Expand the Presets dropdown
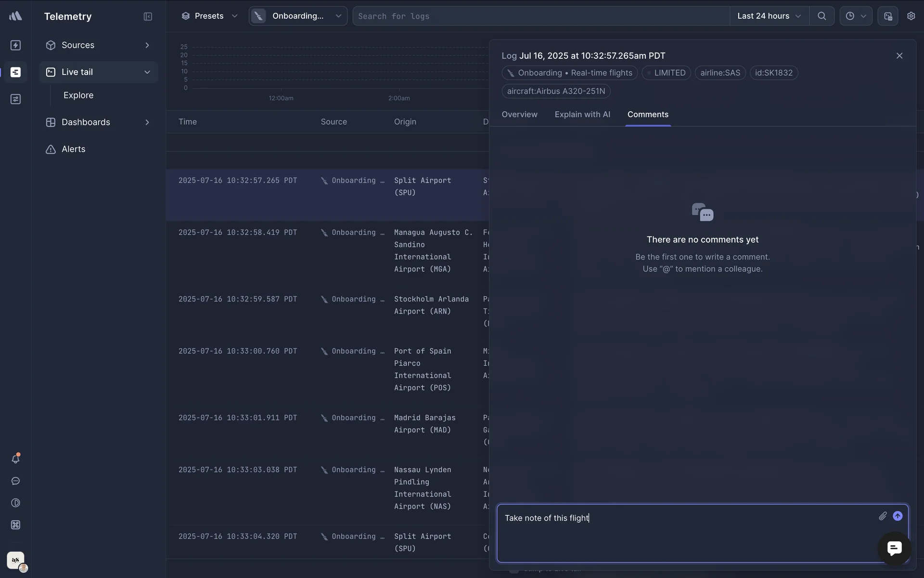This screenshot has width=924, height=578. pos(209,16)
